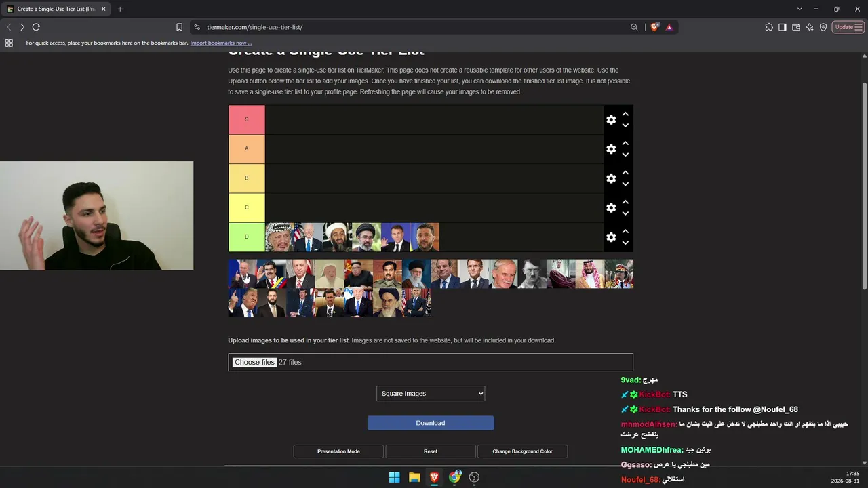This screenshot has height=488, width=868.
Task: Open the Leo AI assistant sparkle icon
Action: tap(810, 27)
